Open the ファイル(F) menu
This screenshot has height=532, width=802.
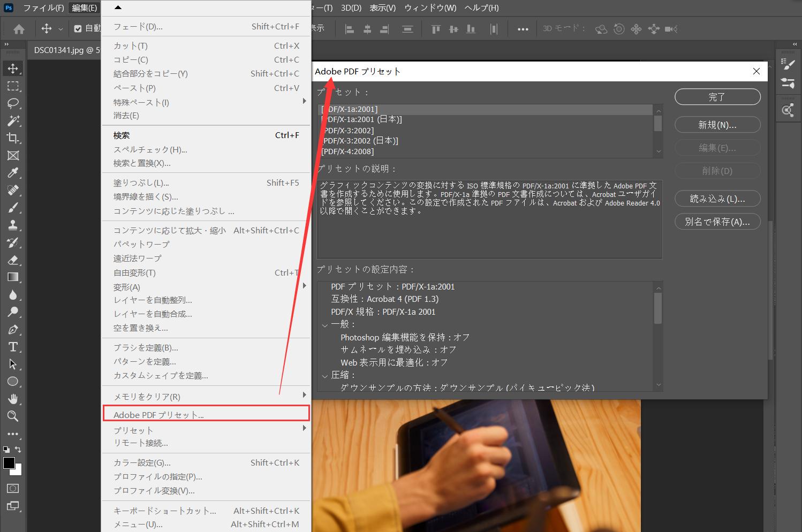pos(44,7)
